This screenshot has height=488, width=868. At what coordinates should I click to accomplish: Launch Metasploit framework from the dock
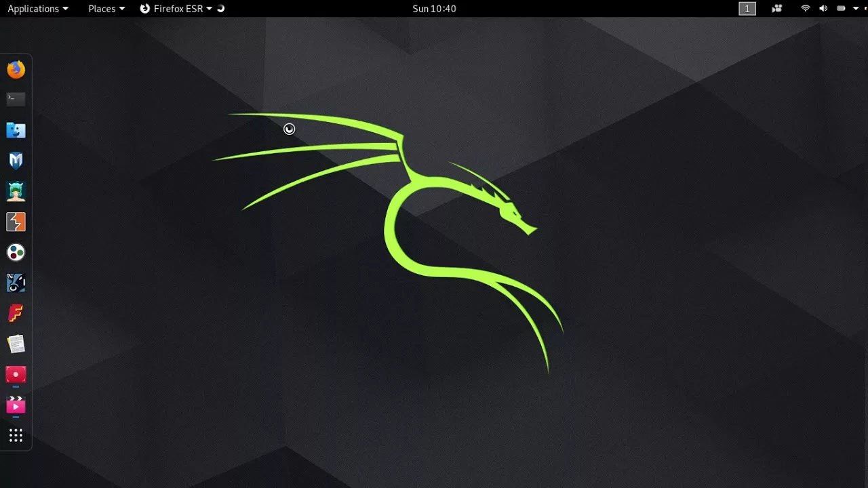(16, 161)
